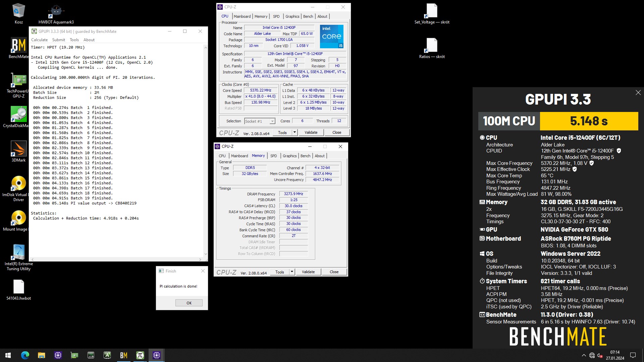Click the Core Speed value 5370.22 MHz
Viewport: 644px width, 362px height.
(261, 90)
